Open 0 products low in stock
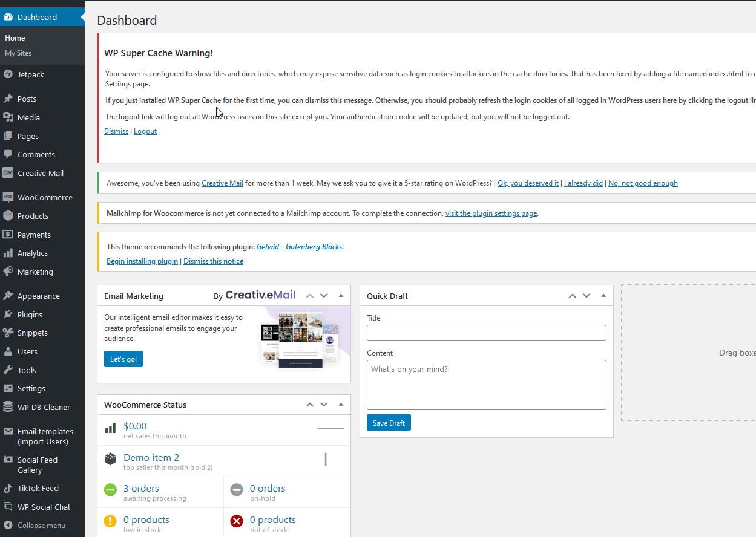This screenshot has height=537, width=756. [146, 519]
